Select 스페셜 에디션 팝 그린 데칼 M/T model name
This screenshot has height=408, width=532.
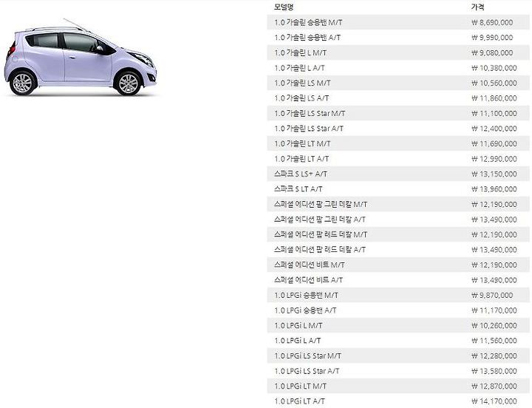(321, 204)
